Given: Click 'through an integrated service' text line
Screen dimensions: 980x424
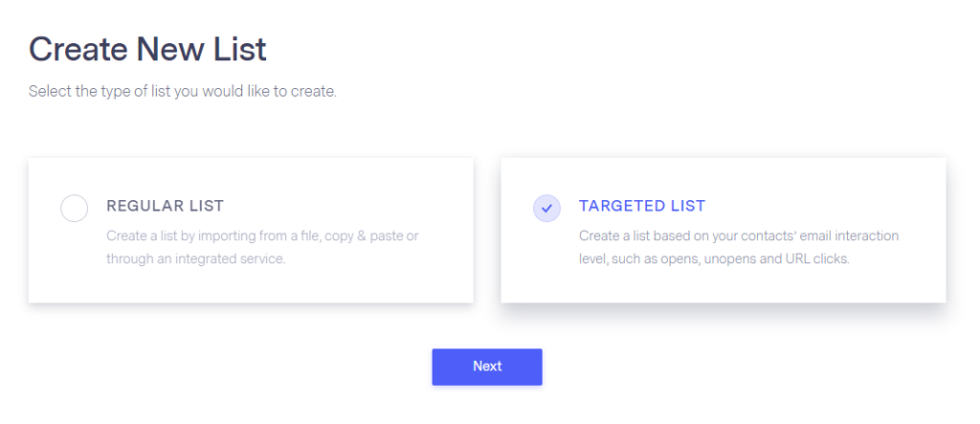Looking at the screenshot, I should point(195,259).
